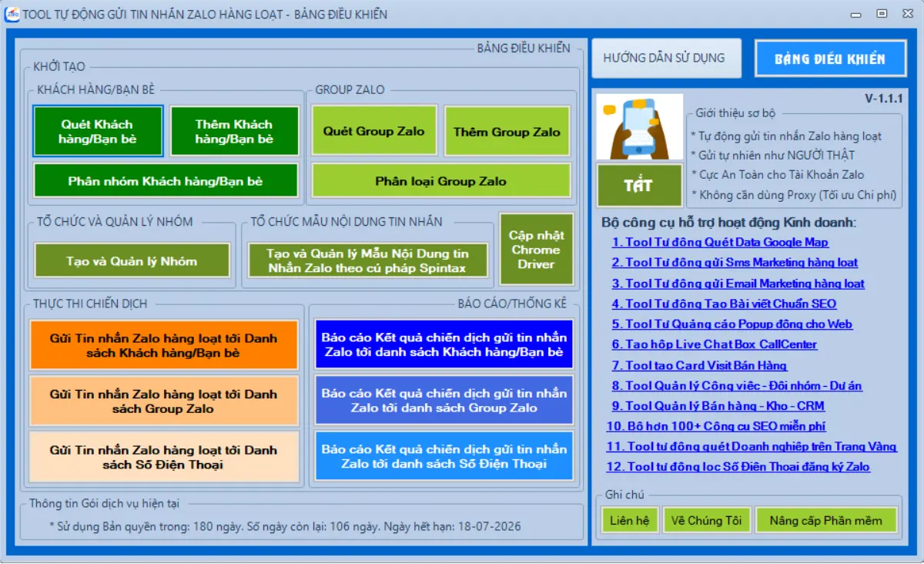Update Chrome Driver via Cập nhật button
The height and width of the screenshot is (564, 924).
point(536,250)
